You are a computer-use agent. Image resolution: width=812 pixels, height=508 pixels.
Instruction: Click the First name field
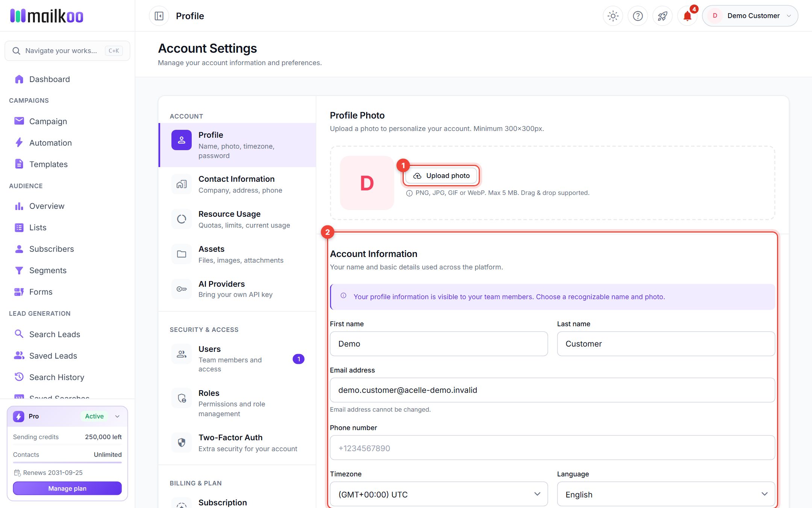(439, 344)
